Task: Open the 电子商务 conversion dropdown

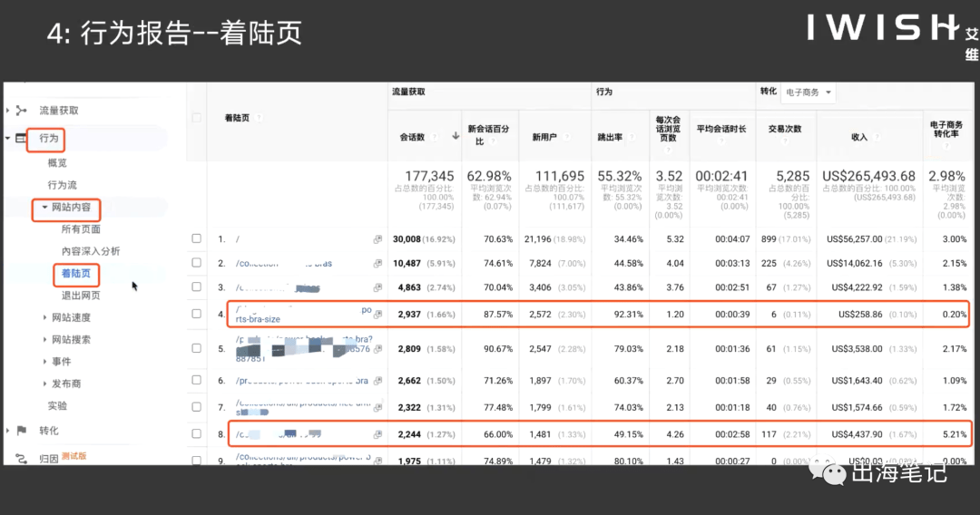Action: pos(808,92)
